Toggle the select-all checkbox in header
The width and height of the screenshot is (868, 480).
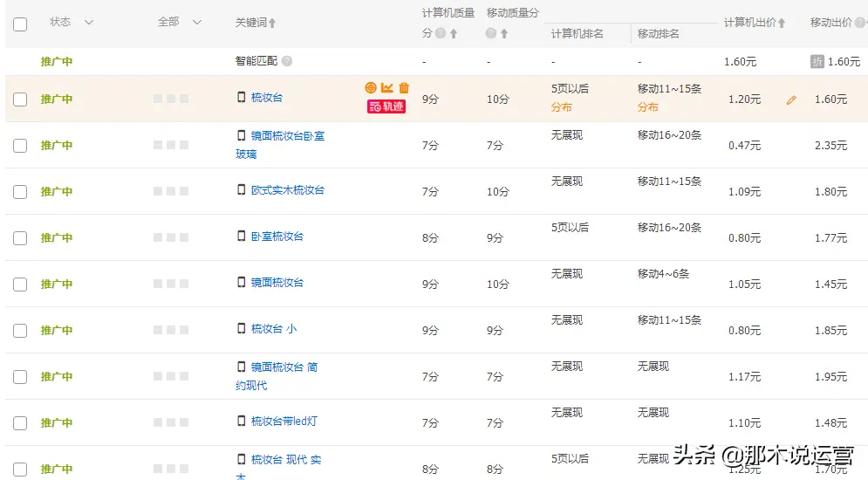20,24
